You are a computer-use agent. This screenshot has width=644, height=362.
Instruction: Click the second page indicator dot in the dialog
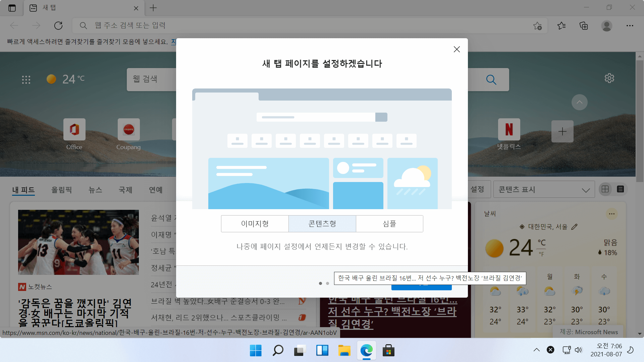click(327, 284)
